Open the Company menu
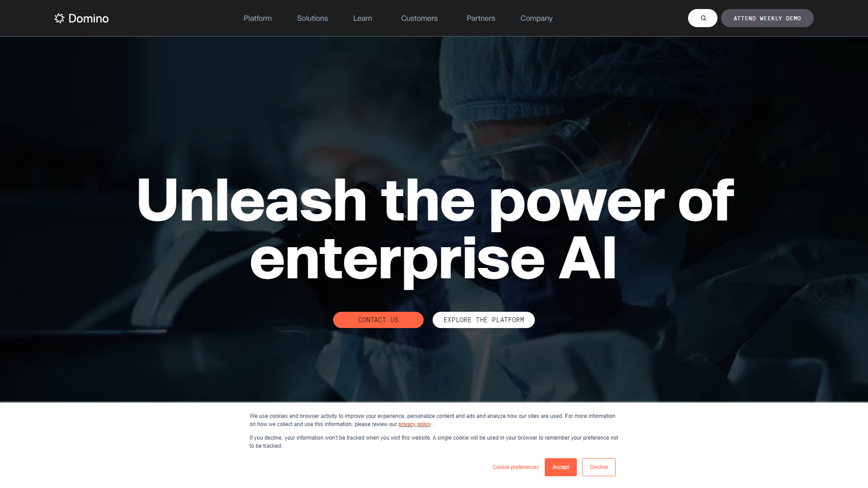The height and width of the screenshot is (488, 868). pos(536,18)
